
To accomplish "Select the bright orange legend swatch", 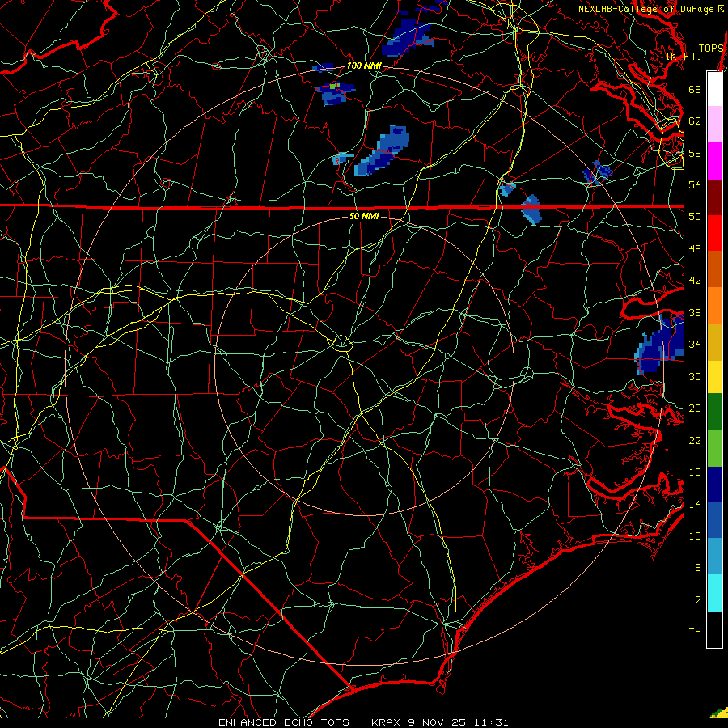I will coord(714,305).
